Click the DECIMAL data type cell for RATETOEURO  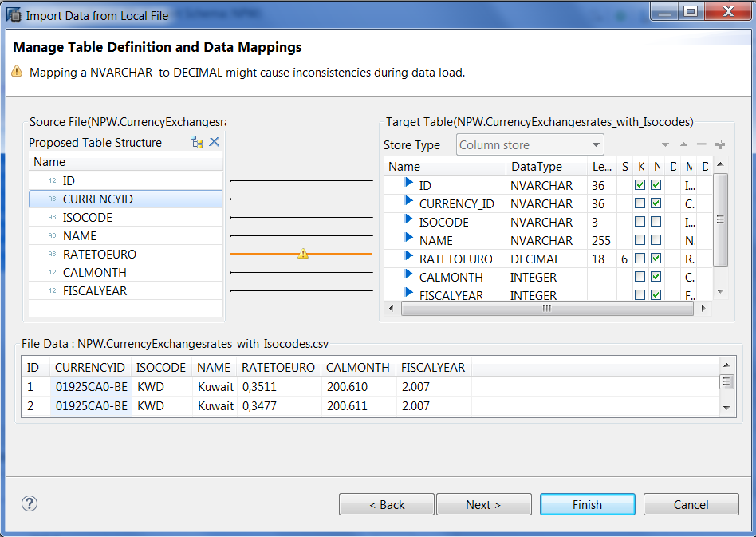coord(535,259)
